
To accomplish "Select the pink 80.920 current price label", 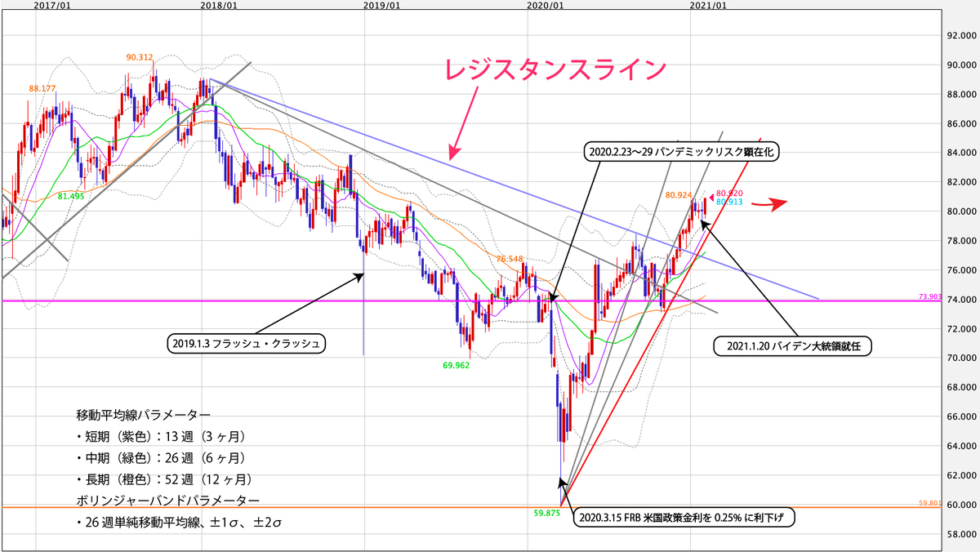I will click(729, 194).
